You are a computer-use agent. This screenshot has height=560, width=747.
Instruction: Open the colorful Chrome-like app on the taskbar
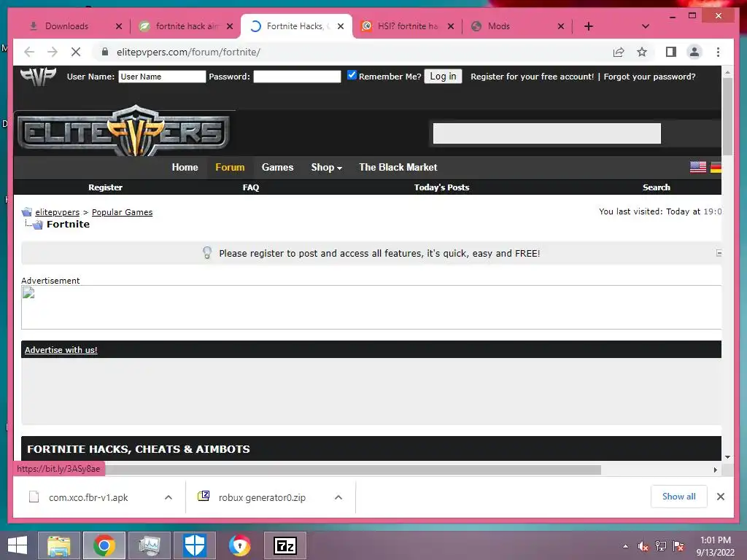[x=239, y=545]
